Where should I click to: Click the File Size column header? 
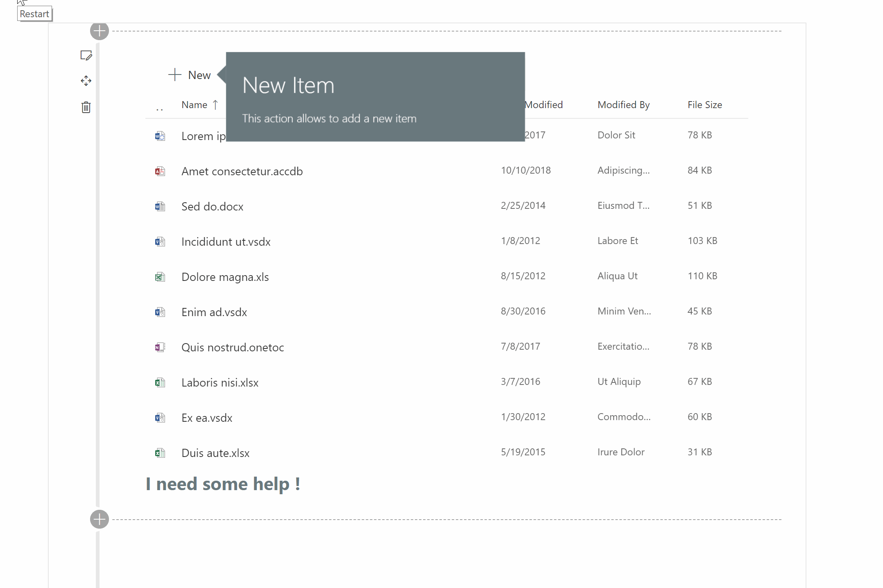coord(704,105)
